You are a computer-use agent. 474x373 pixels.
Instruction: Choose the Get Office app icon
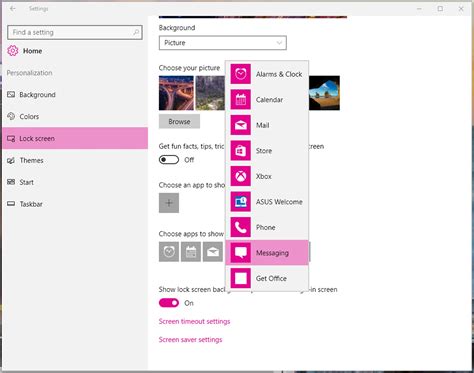(x=240, y=278)
